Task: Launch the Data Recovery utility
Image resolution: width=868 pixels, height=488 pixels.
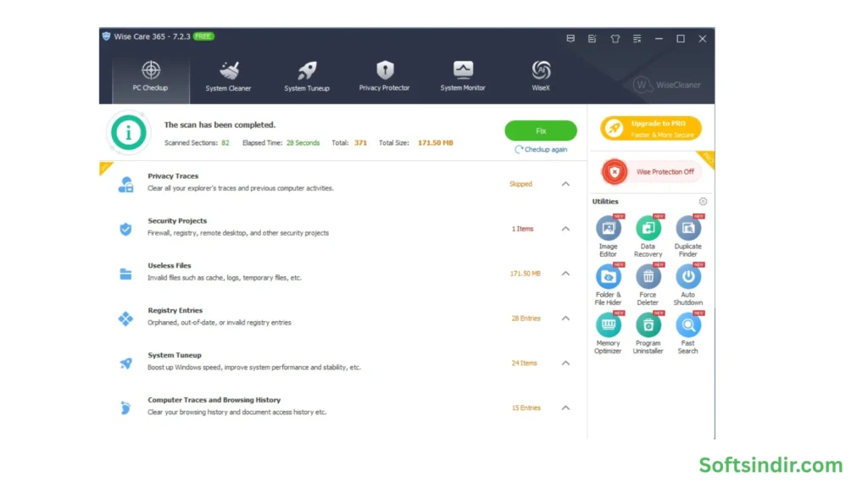Action: point(648,229)
